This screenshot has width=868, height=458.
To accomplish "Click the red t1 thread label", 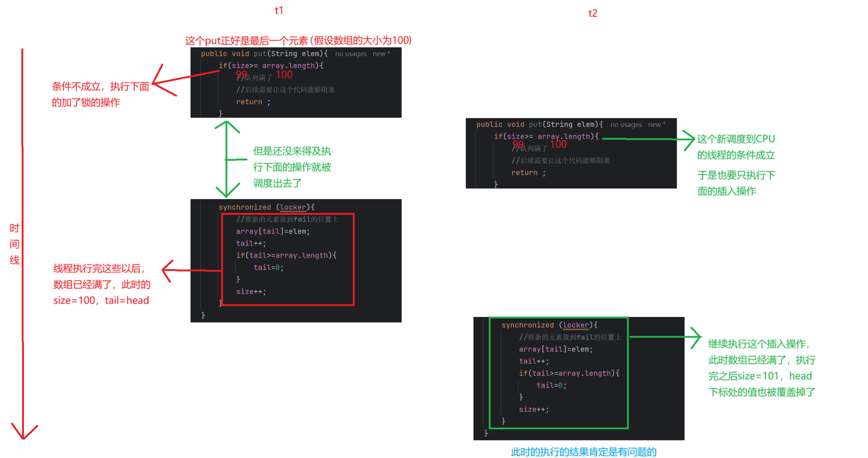I will coord(279,10).
